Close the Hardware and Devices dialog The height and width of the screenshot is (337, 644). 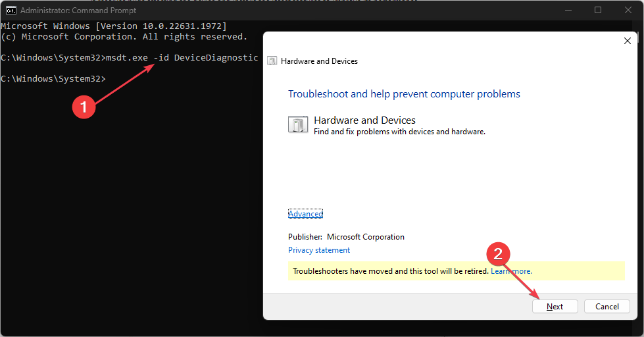[x=627, y=41]
